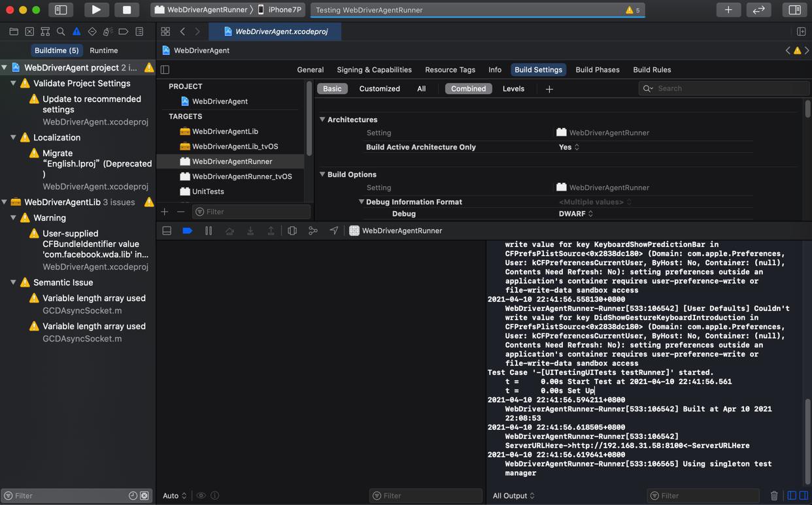This screenshot has height=505, width=812.
Task: Clear the console with the trash icon
Action: pos(774,496)
